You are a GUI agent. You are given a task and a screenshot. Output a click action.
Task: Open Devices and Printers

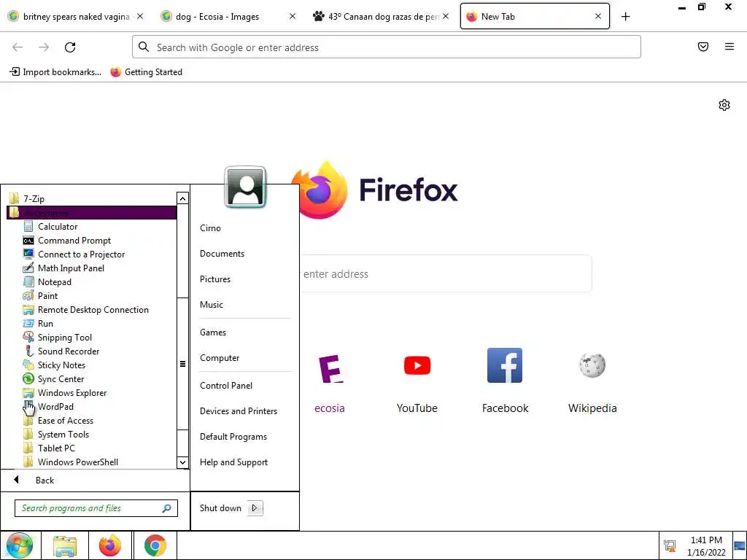point(239,411)
